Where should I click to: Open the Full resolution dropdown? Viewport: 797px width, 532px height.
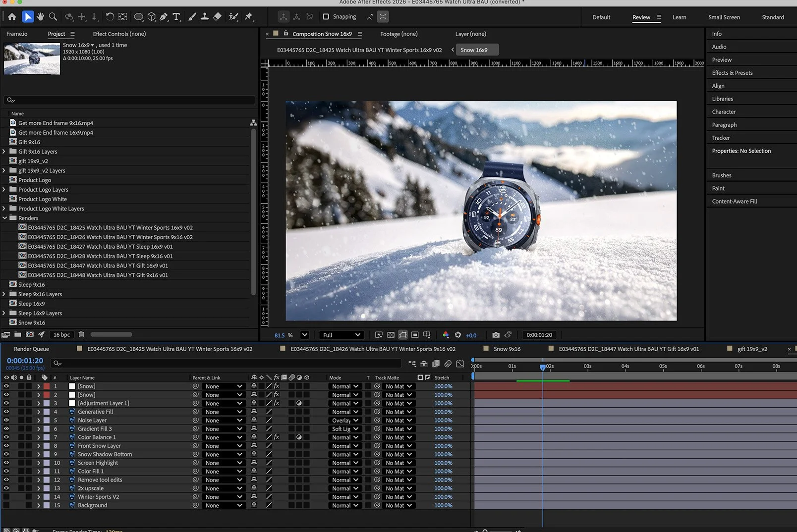[x=342, y=335]
